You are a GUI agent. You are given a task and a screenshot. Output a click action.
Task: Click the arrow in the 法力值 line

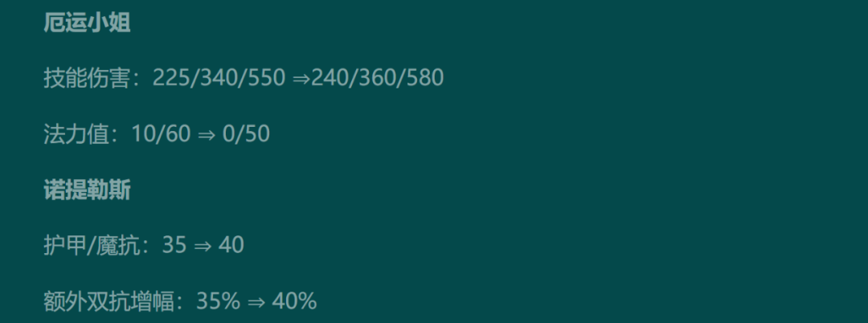[207, 135]
